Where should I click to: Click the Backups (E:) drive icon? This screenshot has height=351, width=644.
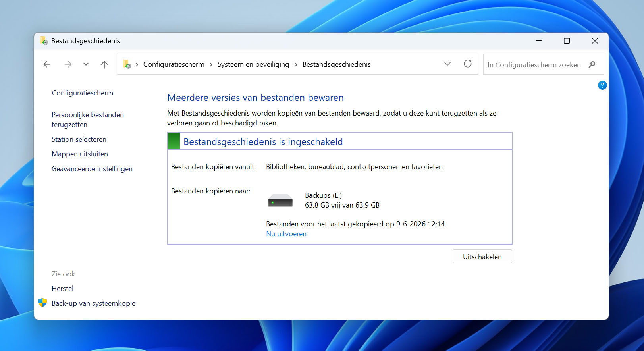280,200
